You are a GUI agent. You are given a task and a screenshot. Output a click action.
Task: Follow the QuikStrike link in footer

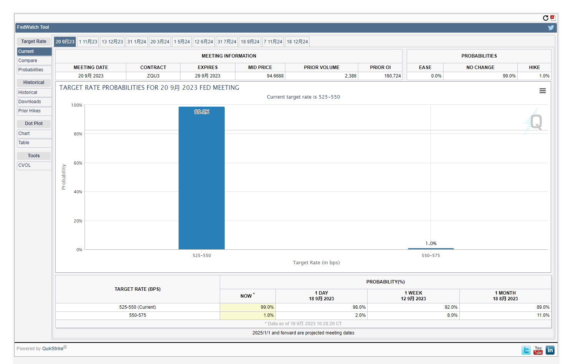(53, 349)
